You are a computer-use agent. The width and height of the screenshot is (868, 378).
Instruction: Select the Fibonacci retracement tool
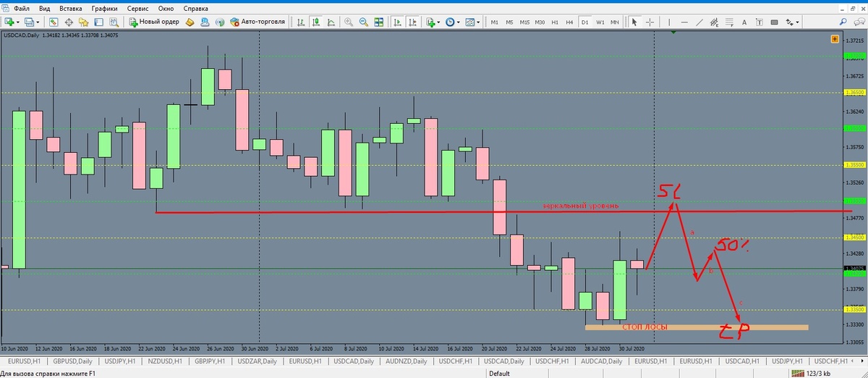pos(729,22)
